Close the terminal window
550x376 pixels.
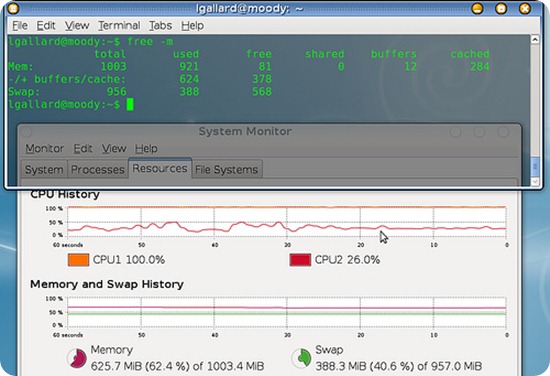pos(525,8)
